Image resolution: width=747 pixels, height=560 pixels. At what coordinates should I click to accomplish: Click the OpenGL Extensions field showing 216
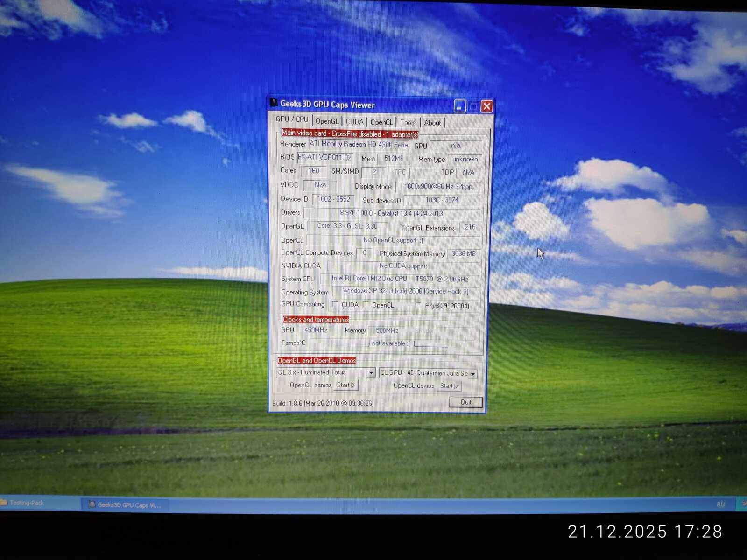point(470,227)
